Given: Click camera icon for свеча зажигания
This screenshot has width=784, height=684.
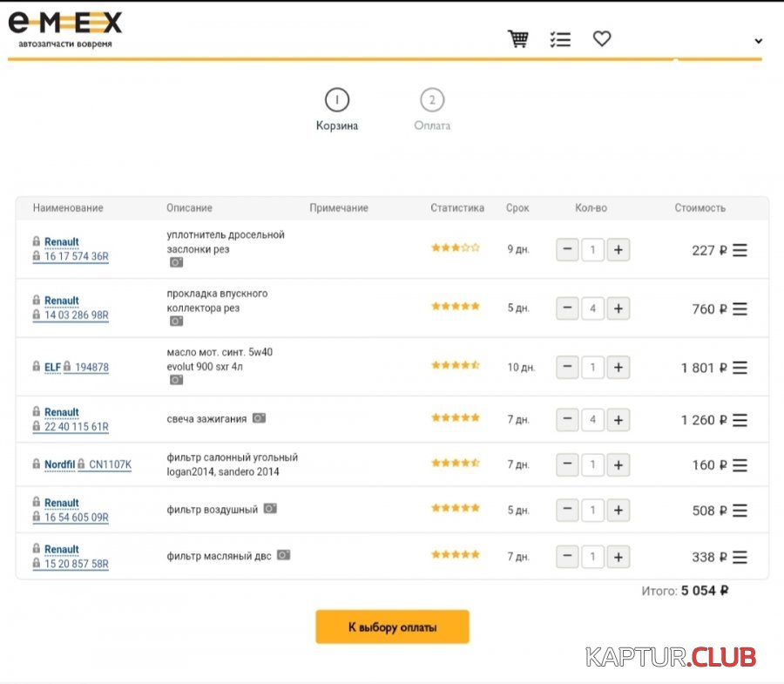Looking at the screenshot, I should tap(259, 418).
